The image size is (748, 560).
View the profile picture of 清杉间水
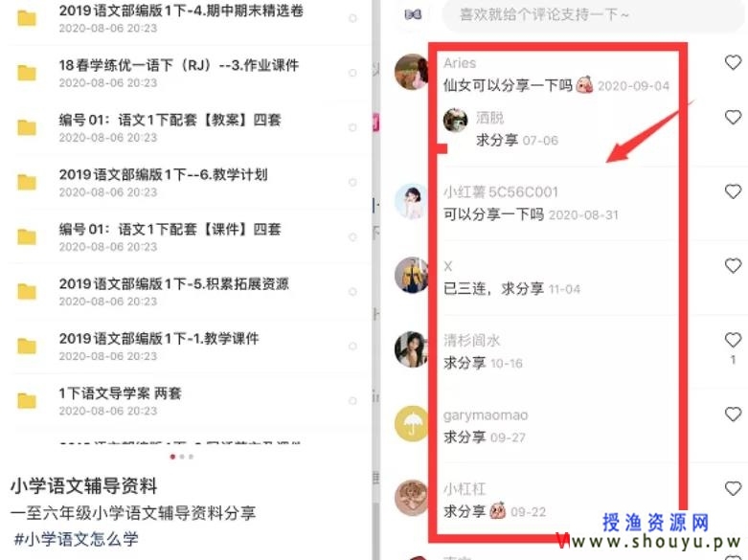coord(411,349)
